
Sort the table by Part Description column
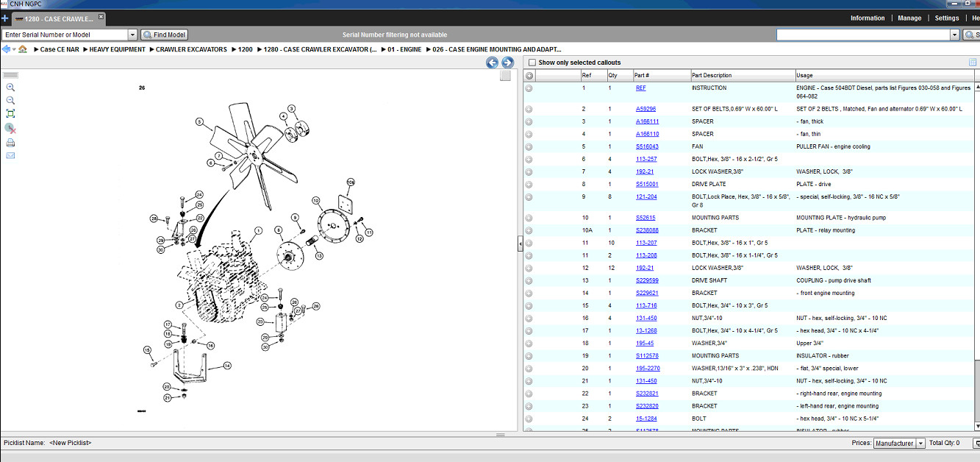743,75
